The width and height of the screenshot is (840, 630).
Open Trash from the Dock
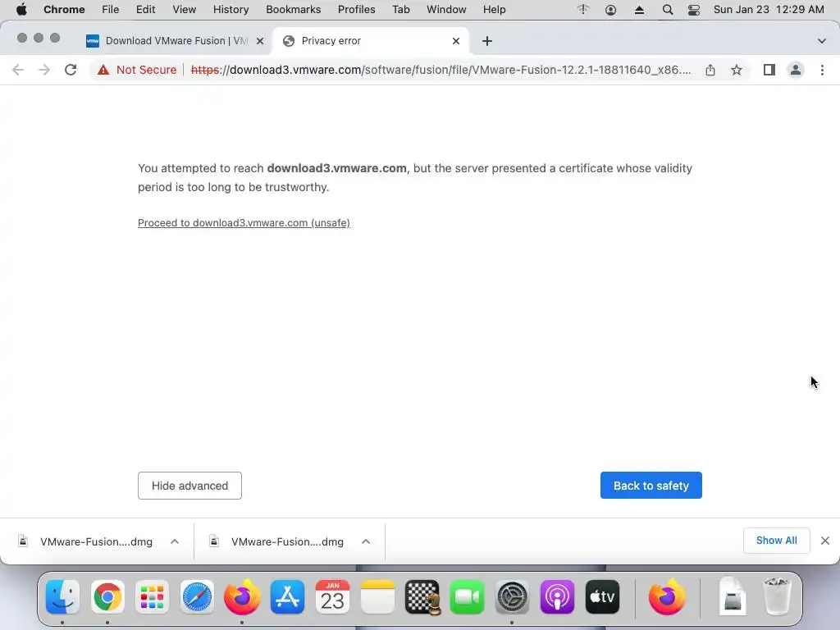click(x=777, y=597)
